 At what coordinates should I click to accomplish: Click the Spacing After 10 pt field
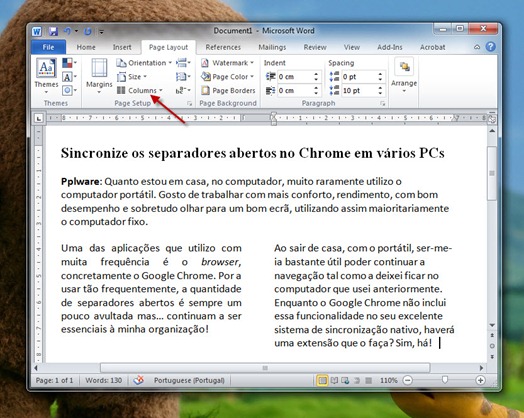pos(359,91)
